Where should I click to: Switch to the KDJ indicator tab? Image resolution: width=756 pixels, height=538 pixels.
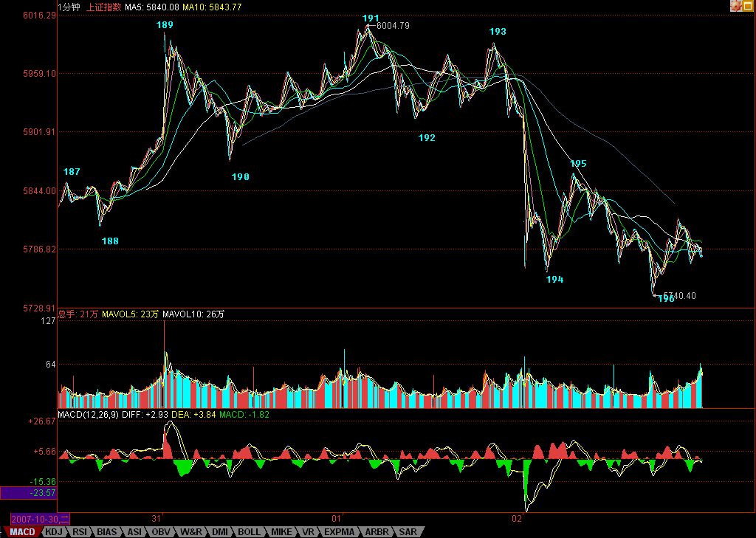(x=53, y=531)
